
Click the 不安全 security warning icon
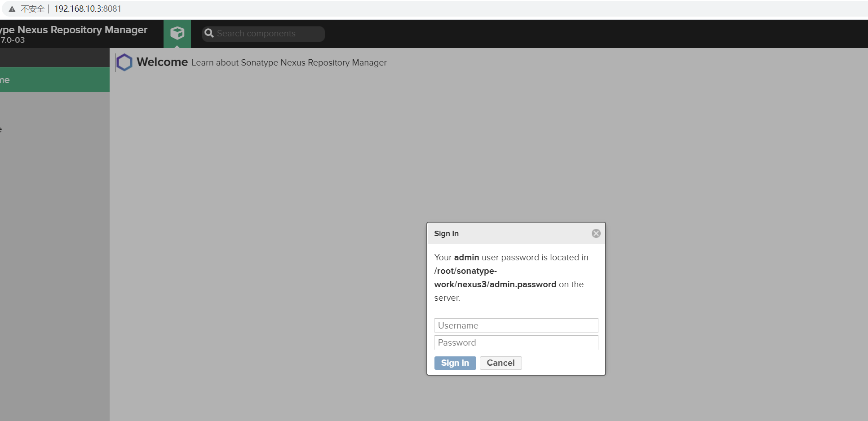tap(11, 8)
